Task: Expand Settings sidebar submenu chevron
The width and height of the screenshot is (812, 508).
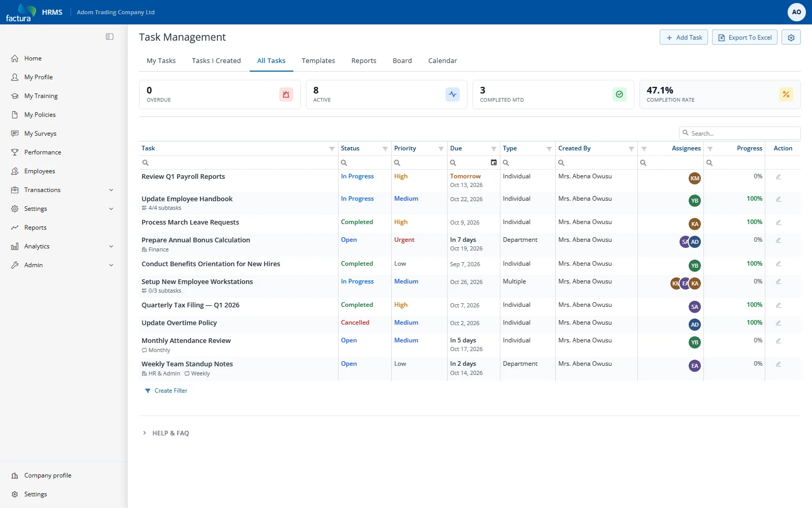Action: click(x=111, y=209)
